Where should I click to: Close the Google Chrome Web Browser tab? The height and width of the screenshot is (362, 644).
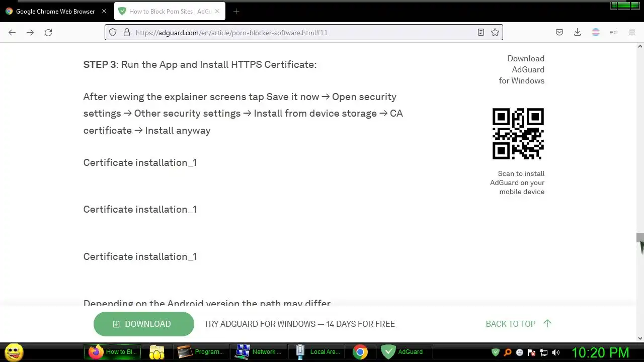click(x=104, y=11)
